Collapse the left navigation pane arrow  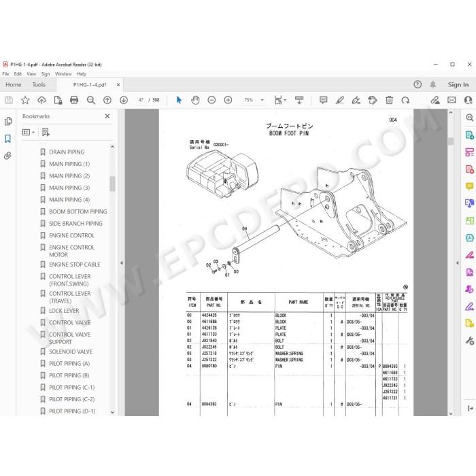(122, 263)
